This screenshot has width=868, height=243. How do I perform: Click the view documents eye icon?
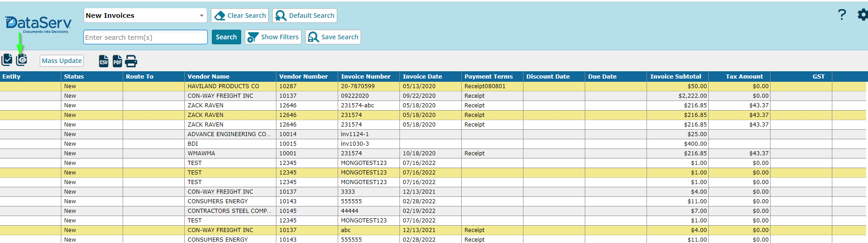click(x=22, y=60)
